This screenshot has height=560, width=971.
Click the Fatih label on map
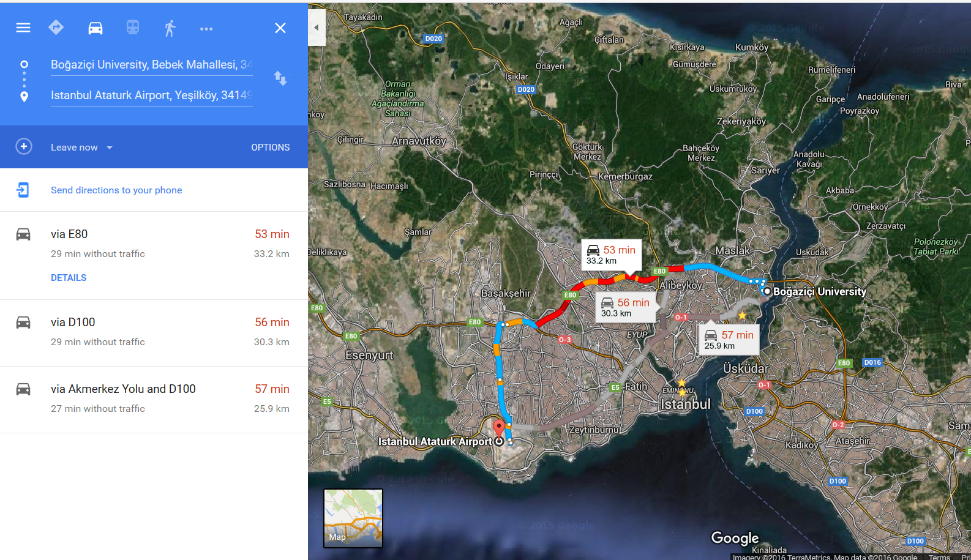636,387
